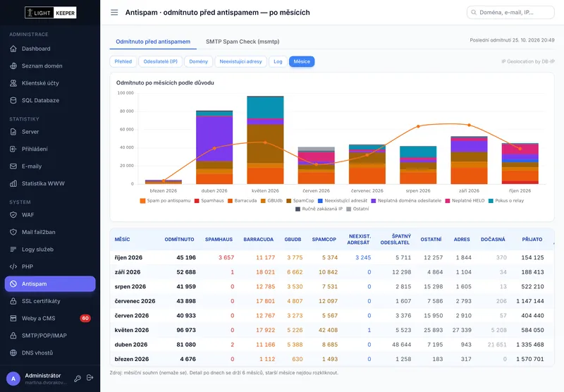Click the BARRACUDA column header
564x392 pixels.
(258, 239)
